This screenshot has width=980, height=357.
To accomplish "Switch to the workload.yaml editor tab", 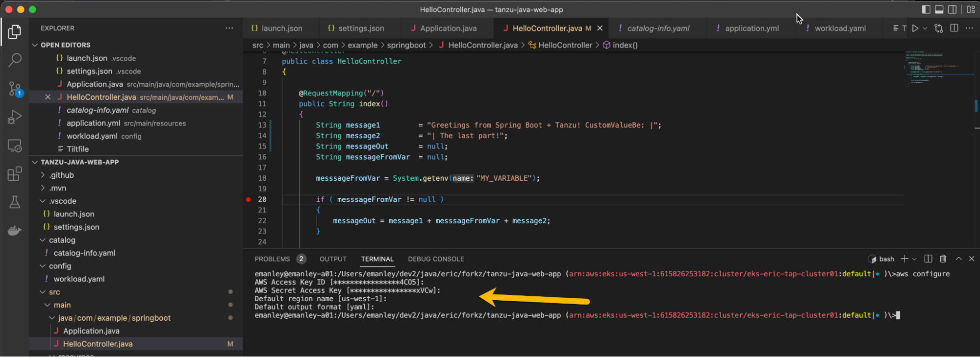I will (x=840, y=28).
